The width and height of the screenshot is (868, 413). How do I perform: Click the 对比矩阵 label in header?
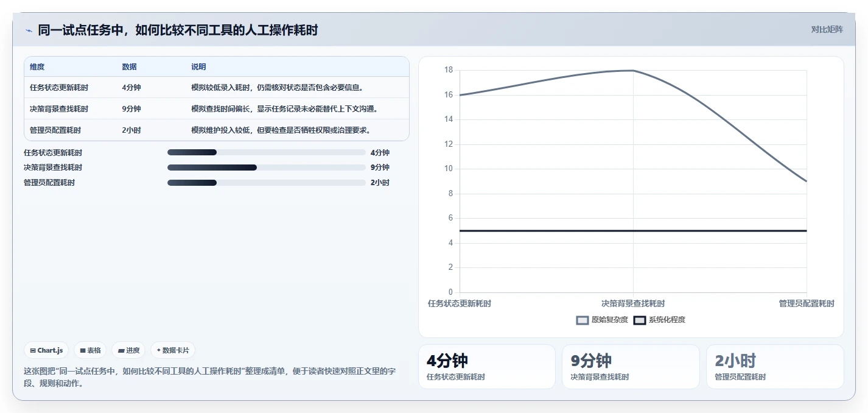point(827,29)
